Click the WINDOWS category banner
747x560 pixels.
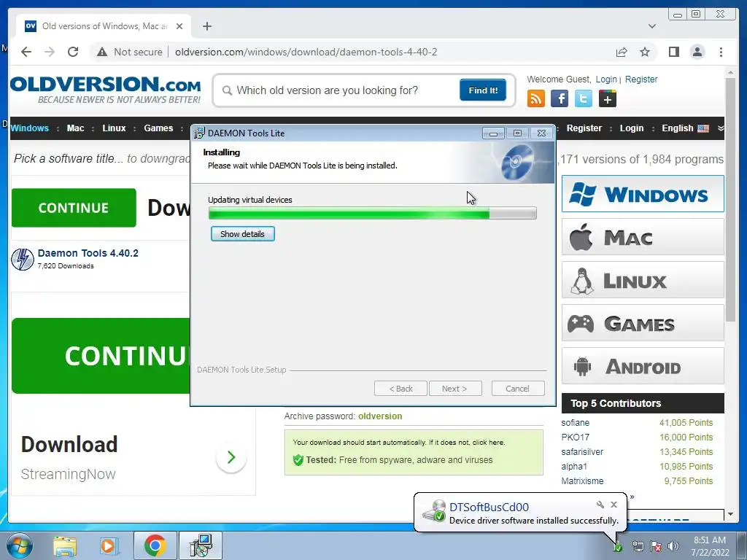643,194
